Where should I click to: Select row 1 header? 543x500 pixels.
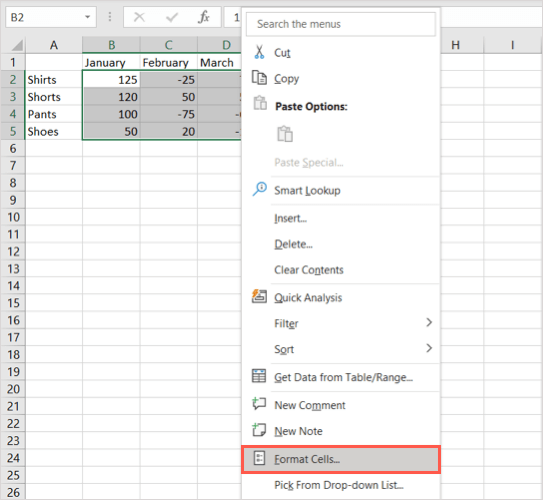pyautogui.click(x=13, y=62)
